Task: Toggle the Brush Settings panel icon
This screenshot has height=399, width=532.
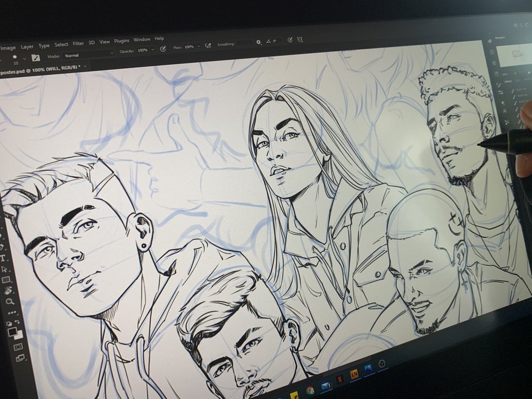Action: coord(36,58)
